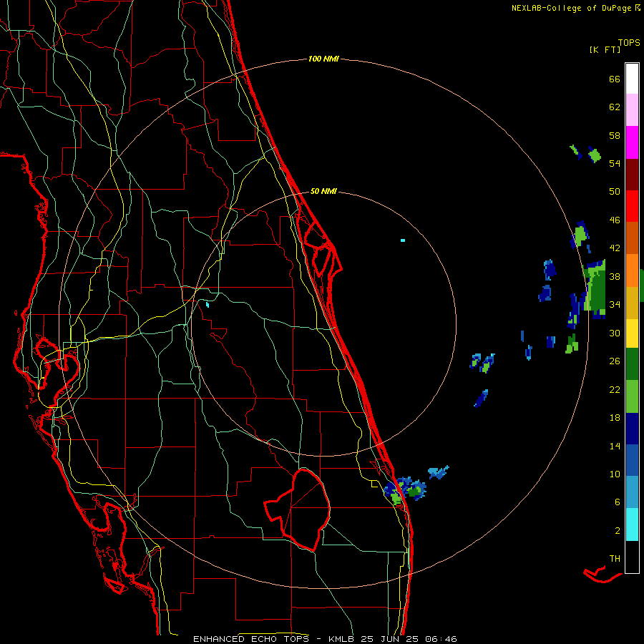644x644 pixels.
Task: Pick the navy blue legend swatch
Action: pyautogui.click(x=632, y=429)
